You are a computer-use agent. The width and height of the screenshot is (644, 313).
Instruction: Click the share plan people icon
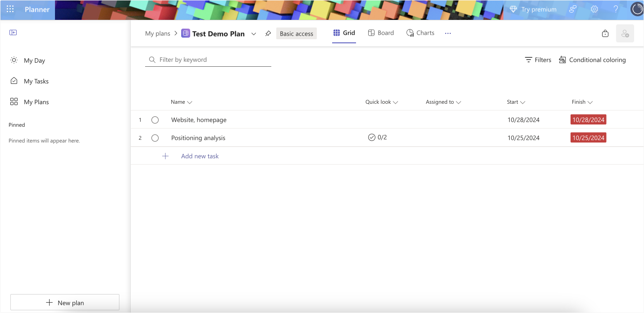click(625, 33)
